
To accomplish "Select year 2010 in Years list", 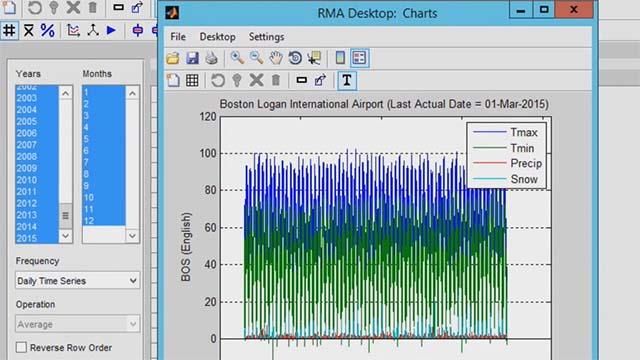I will pos(37,180).
